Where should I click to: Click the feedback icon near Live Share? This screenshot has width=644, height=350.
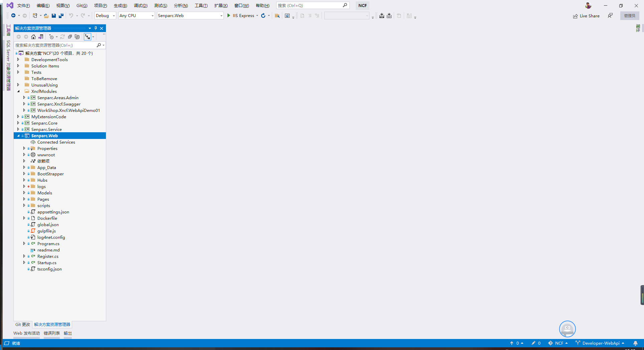click(x=610, y=16)
